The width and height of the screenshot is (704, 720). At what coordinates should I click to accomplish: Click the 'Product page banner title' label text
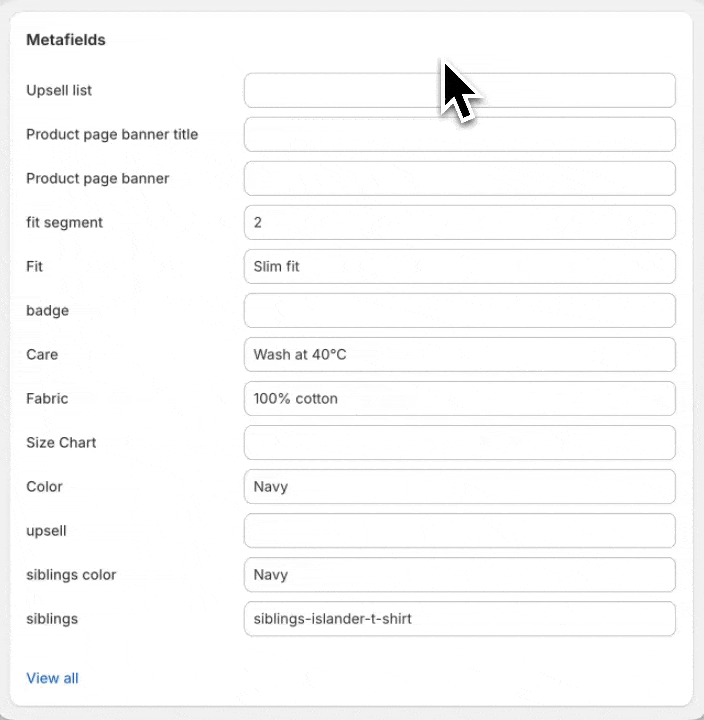pyautogui.click(x=112, y=134)
